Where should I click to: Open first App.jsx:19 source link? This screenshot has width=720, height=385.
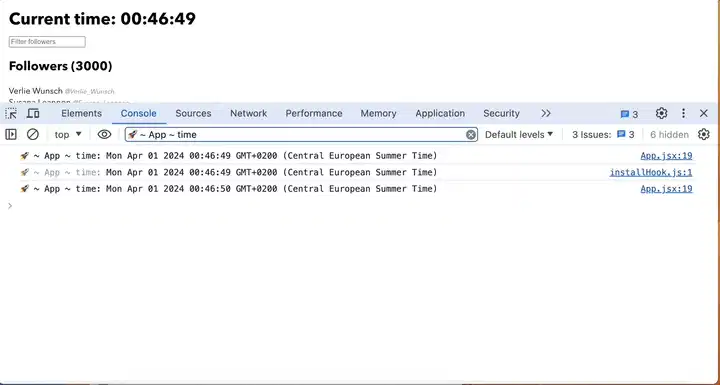click(x=666, y=156)
